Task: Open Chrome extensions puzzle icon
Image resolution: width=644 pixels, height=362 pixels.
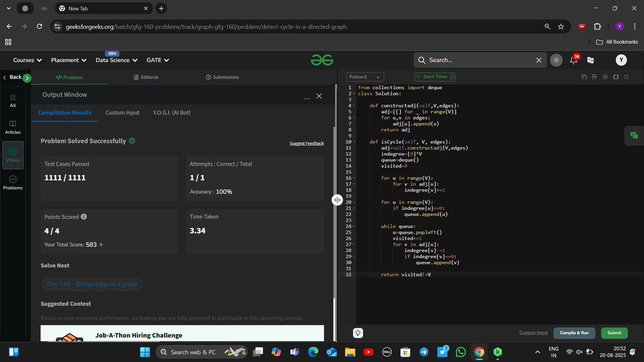Action: pyautogui.click(x=597, y=26)
